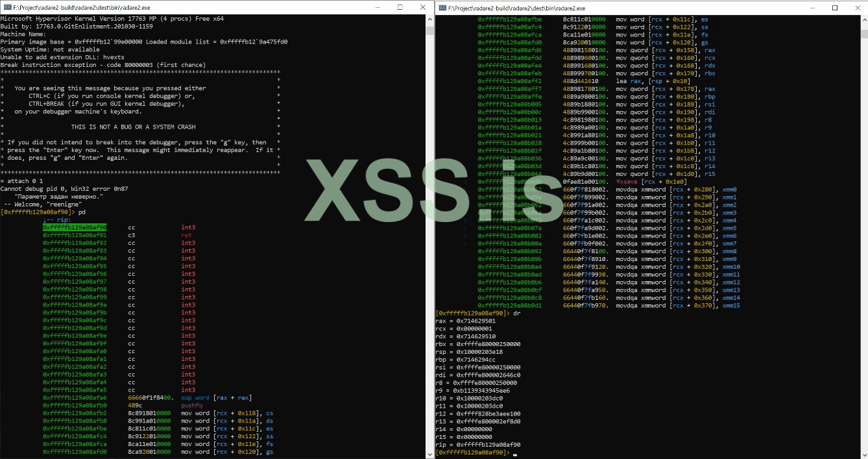868x459 pixels.
Task: Click the "fxsave [rcx + 0x1e0]" instruction
Action: coord(652,182)
